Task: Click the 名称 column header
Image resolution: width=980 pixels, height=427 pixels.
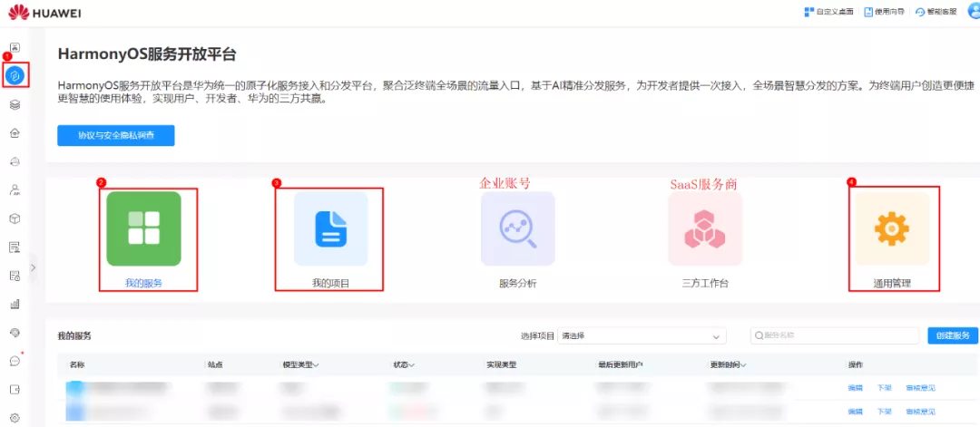Action: pyautogui.click(x=77, y=364)
